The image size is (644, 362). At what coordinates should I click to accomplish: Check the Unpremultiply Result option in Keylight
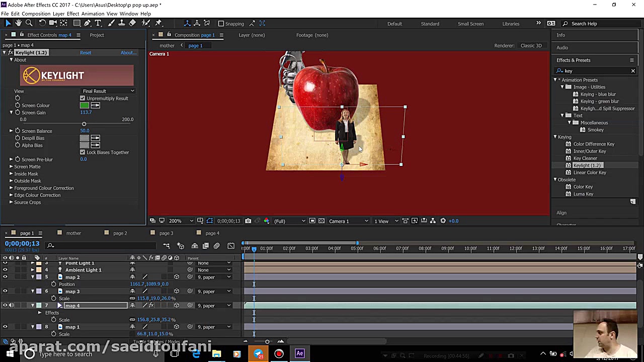[x=83, y=98]
